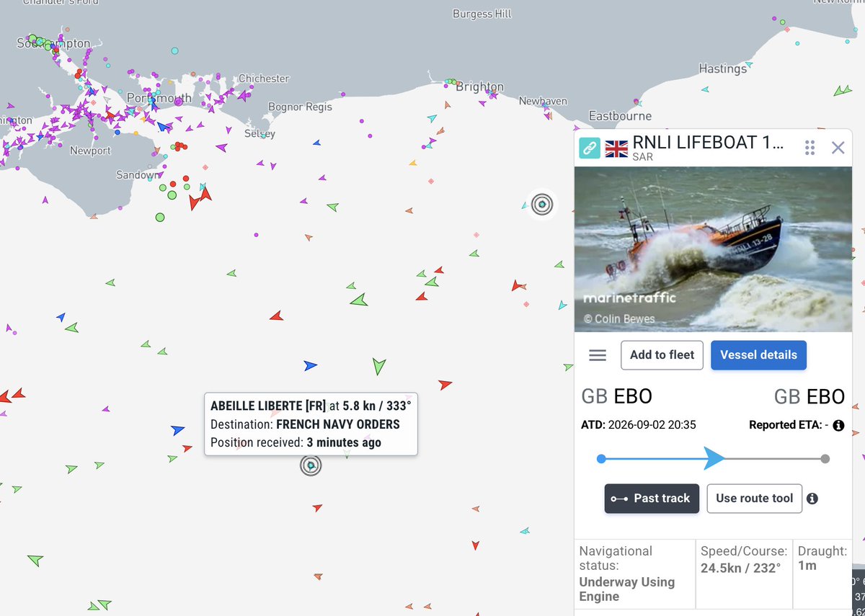This screenshot has height=616, width=865.
Task: Click the RNLI lifeboat photo
Action: [x=713, y=249]
